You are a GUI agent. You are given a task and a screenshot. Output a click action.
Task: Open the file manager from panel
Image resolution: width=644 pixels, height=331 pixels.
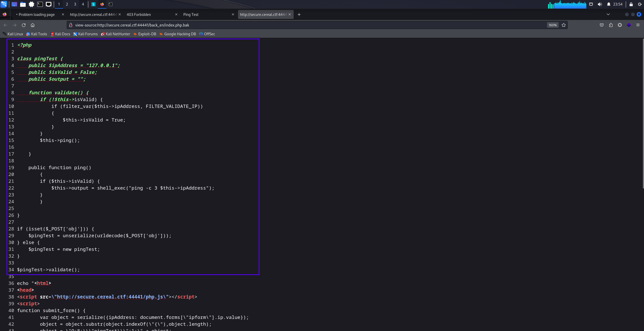click(23, 4)
